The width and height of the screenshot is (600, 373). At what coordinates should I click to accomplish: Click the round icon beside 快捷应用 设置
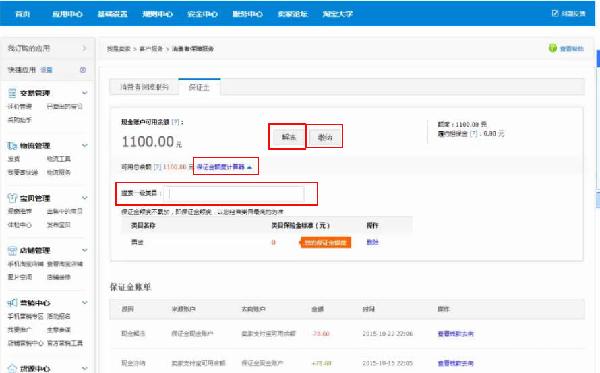[83, 70]
